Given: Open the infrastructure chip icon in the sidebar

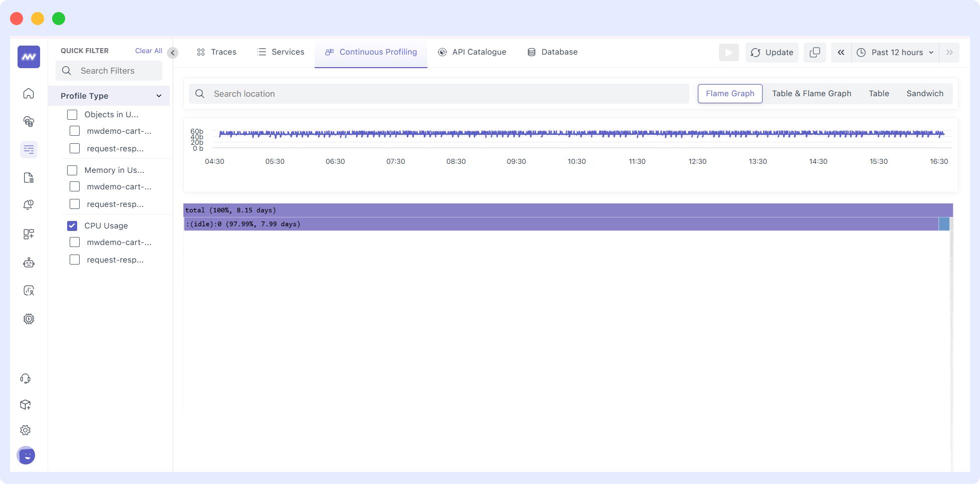Looking at the screenshot, I should pos(29,319).
